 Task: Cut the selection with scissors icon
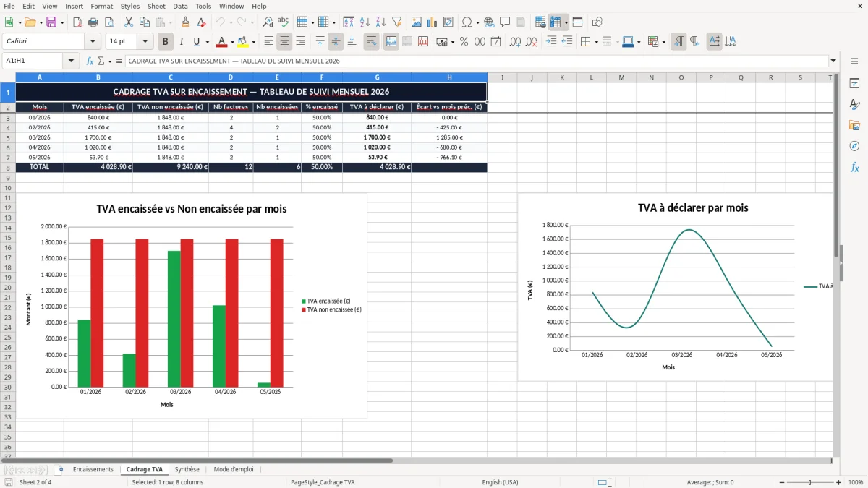click(x=129, y=22)
